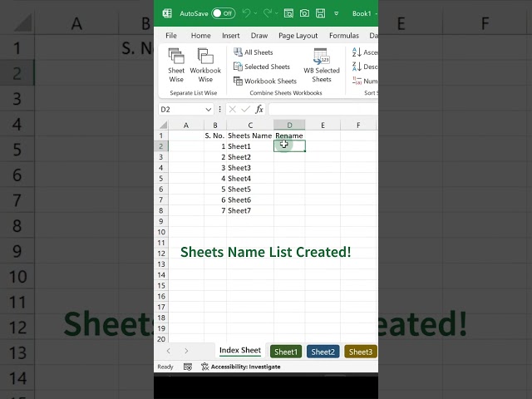Viewport: 532px width, 399px height.
Task: Click the Sheets Name header cell
Action: pyautogui.click(x=250, y=135)
